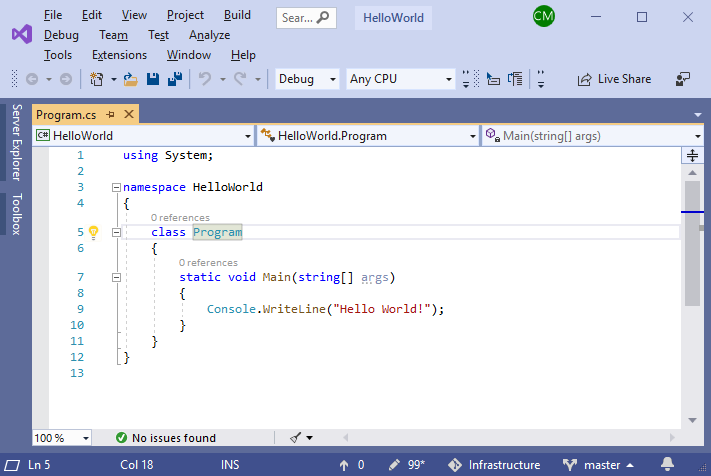The height and width of the screenshot is (476, 711).
Task: Open the Debug menu
Action: pos(61,35)
